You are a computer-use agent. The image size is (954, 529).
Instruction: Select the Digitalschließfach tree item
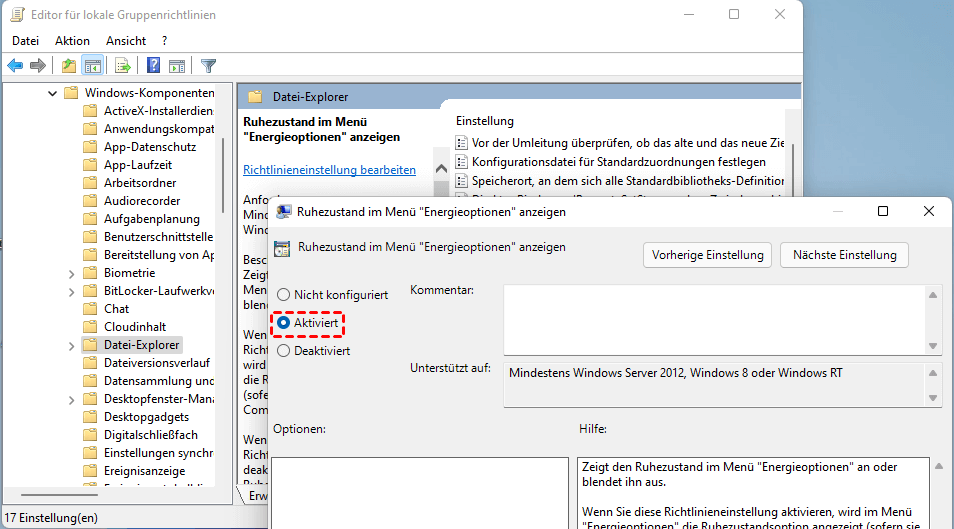point(151,435)
